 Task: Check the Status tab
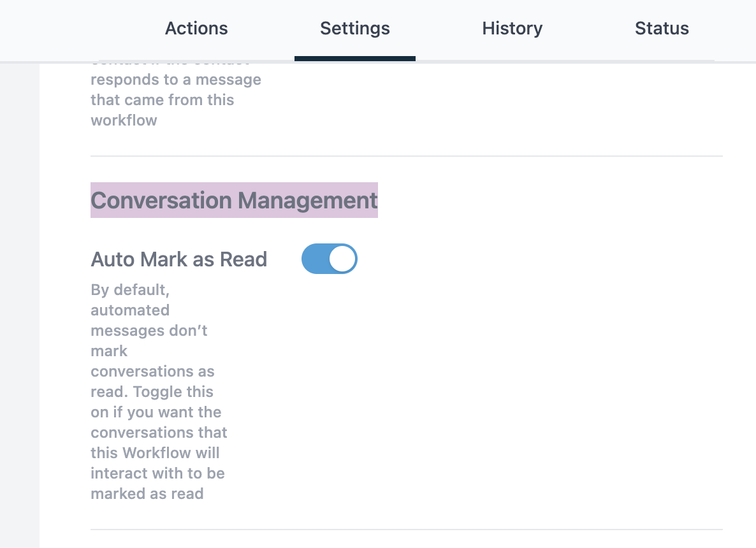click(x=662, y=28)
